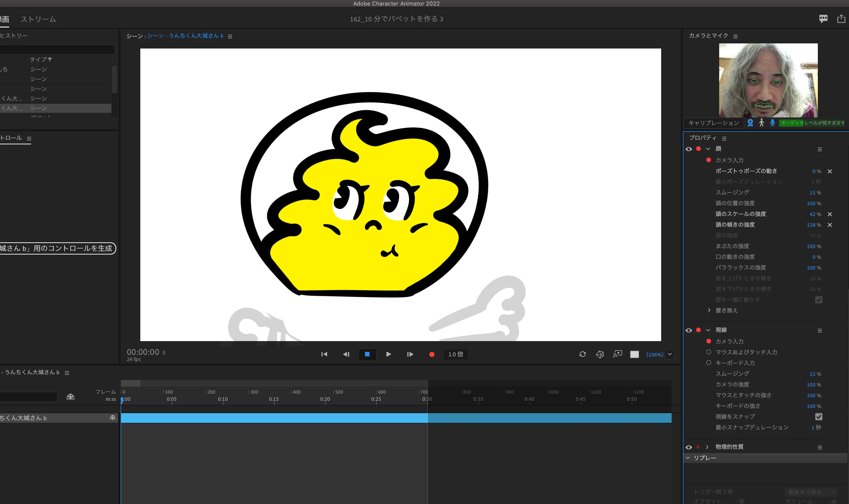
Task: Uncheck the 視線をスナップ checkbox
Action: tap(818, 416)
